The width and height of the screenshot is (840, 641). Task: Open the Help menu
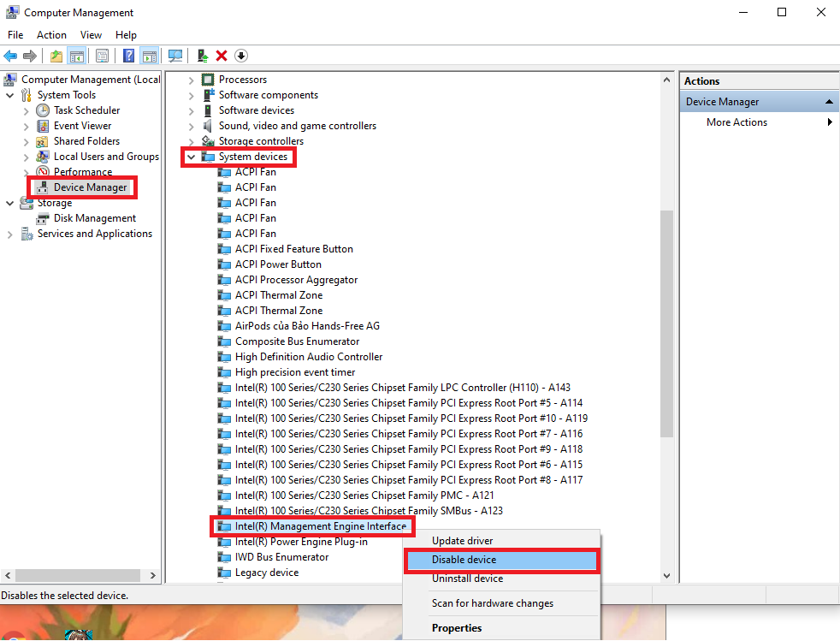pyautogui.click(x=126, y=35)
